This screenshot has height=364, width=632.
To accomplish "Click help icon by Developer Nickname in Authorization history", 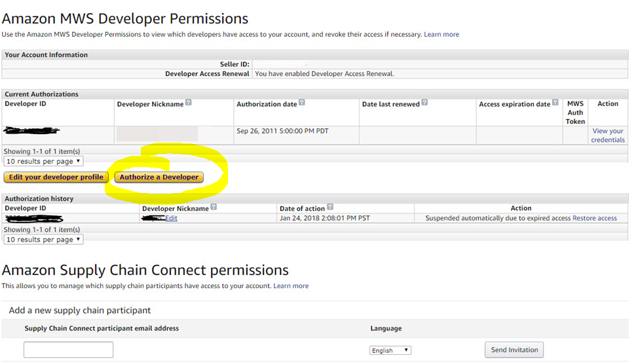I will (x=214, y=208).
